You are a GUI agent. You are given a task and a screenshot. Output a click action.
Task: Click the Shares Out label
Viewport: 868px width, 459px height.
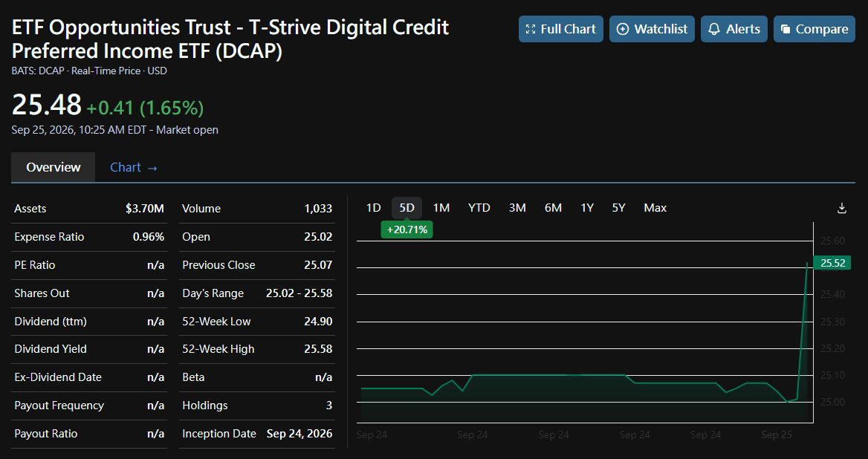pos(42,293)
